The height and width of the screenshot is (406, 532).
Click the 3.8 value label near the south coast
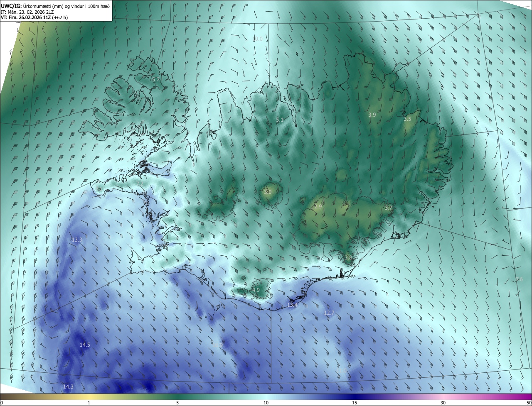348,258
